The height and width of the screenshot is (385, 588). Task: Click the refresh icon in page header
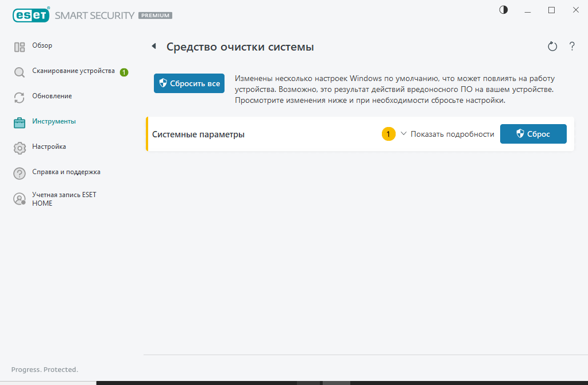point(552,47)
